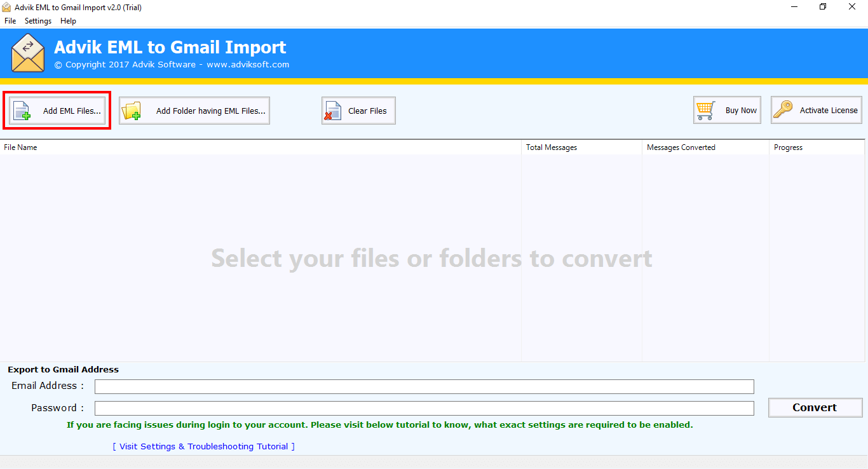Click the small app icon in title bar

7,7
